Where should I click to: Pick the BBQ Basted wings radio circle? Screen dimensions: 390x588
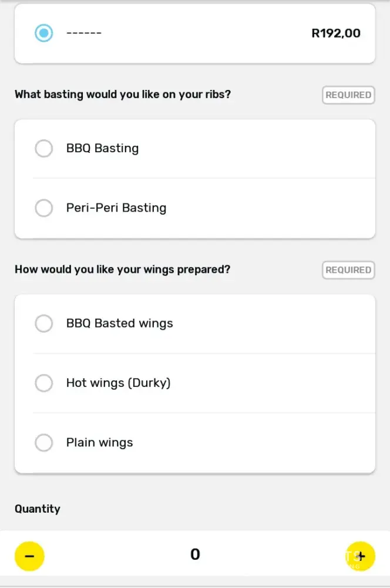click(44, 323)
